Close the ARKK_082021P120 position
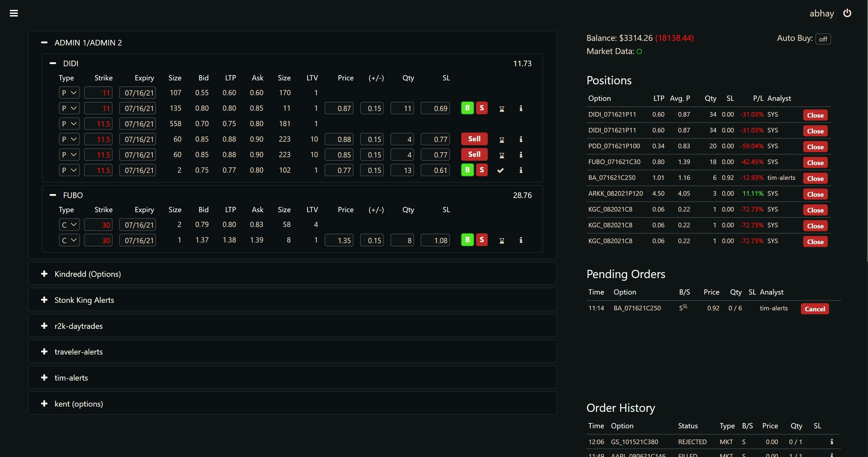 pyautogui.click(x=815, y=194)
